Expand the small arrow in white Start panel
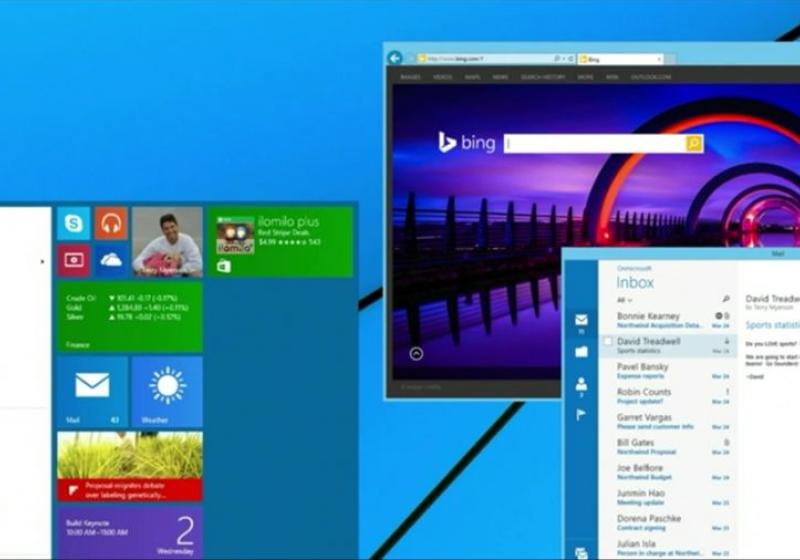The height and width of the screenshot is (560, 800). (42, 262)
